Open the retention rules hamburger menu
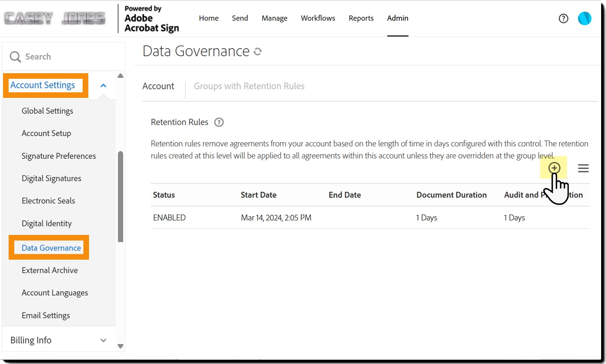Screen dimensions: 606x364 click(583, 168)
